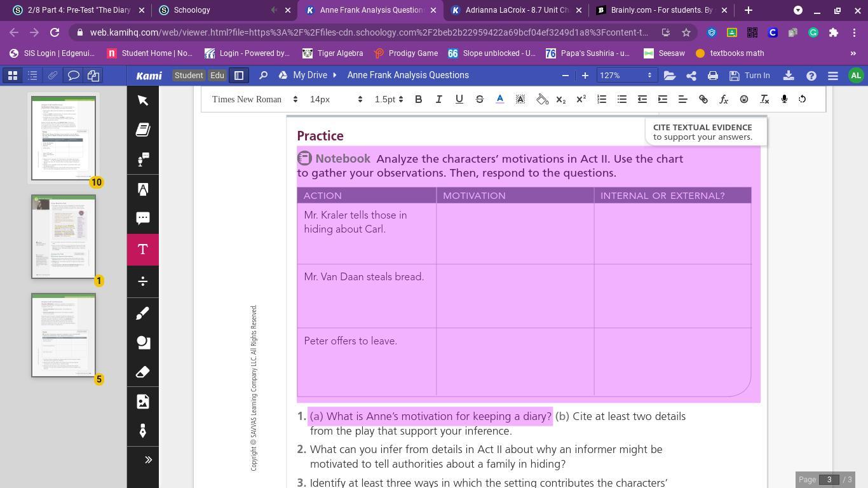Open the Signature pen tool
This screenshot has width=868, height=488.
(143, 431)
